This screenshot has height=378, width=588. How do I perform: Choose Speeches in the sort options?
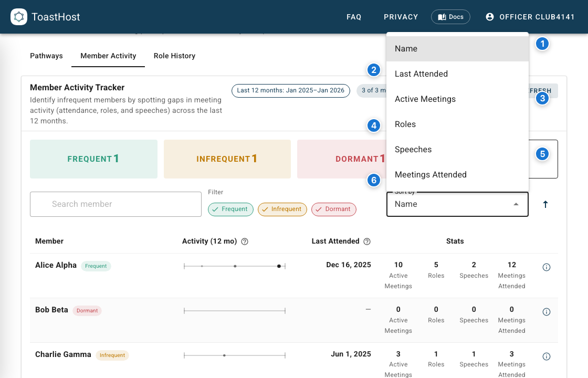(x=413, y=149)
